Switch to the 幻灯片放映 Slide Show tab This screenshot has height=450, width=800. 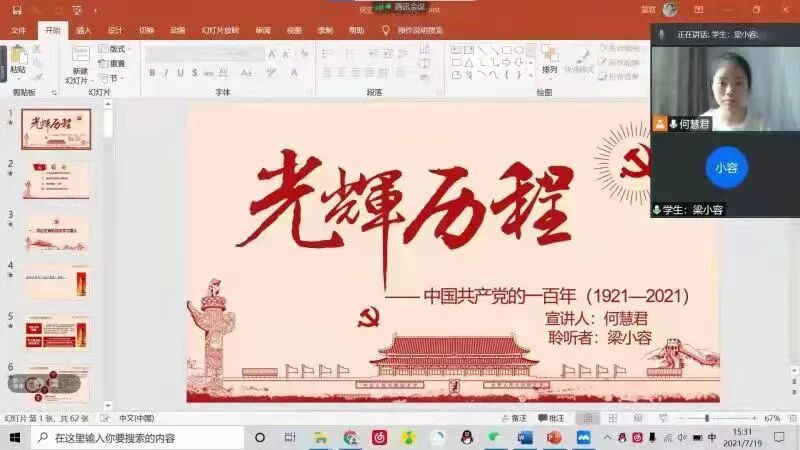220,31
